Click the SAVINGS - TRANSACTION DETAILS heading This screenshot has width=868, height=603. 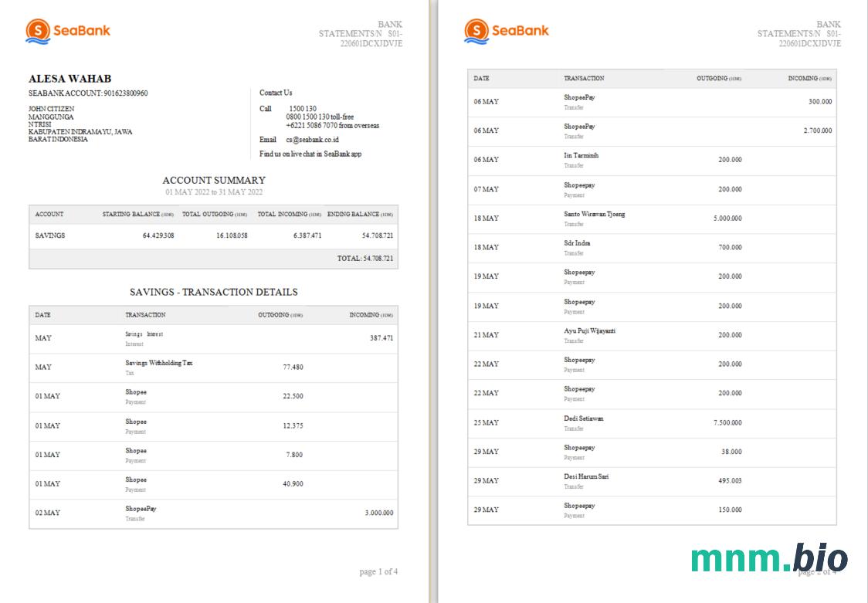[x=214, y=292]
